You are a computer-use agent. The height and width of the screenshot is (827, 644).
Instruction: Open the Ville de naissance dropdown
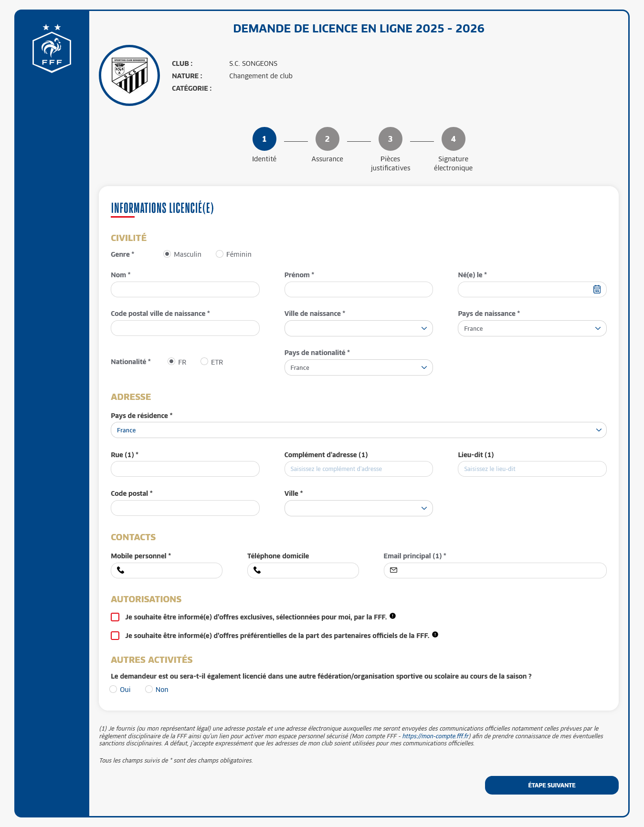[358, 328]
